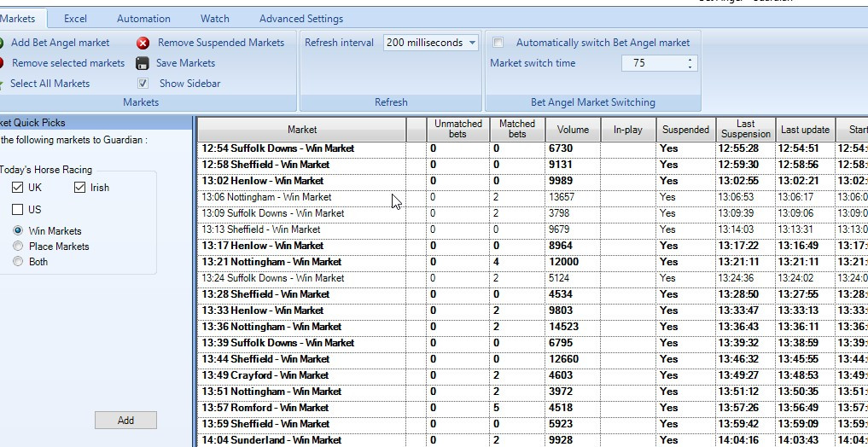Open the Watch tab
The height and width of the screenshot is (447, 868).
pyautogui.click(x=215, y=18)
